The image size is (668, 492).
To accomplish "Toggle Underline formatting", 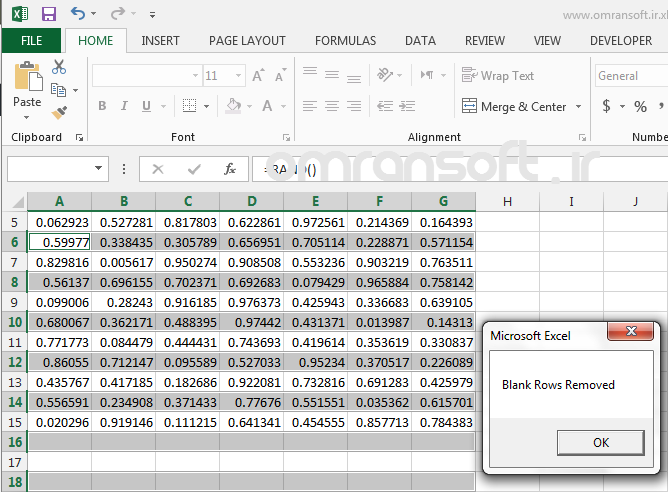I will [x=146, y=106].
